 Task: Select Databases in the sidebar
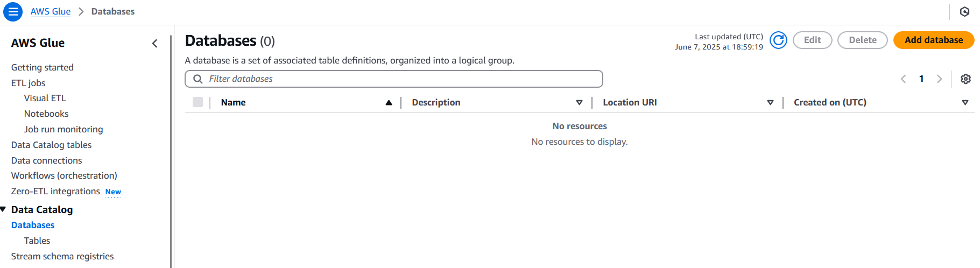coord(33,225)
